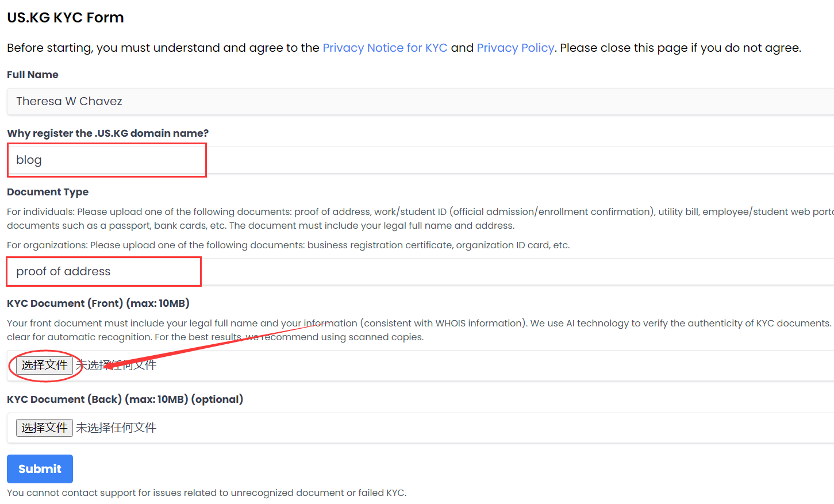Click the Why register the .US.KG domain label
Image resolution: width=834 pixels, height=504 pixels.
click(x=107, y=133)
